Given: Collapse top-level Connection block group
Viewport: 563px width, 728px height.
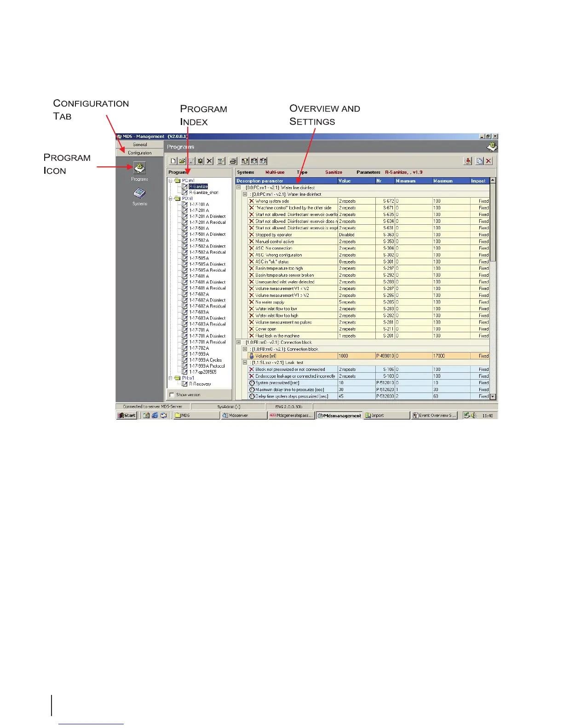Looking at the screenshot, I should tap(238, 342).
